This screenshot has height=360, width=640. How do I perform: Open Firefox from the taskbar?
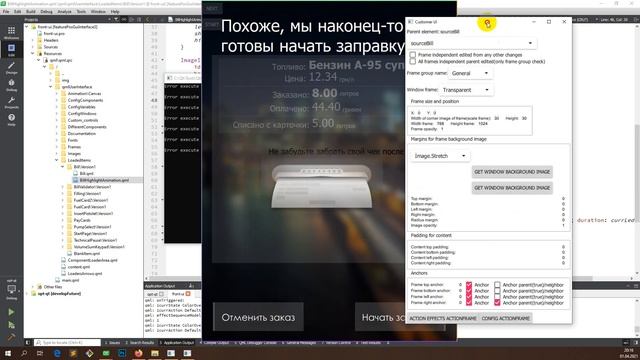[138, 353]
